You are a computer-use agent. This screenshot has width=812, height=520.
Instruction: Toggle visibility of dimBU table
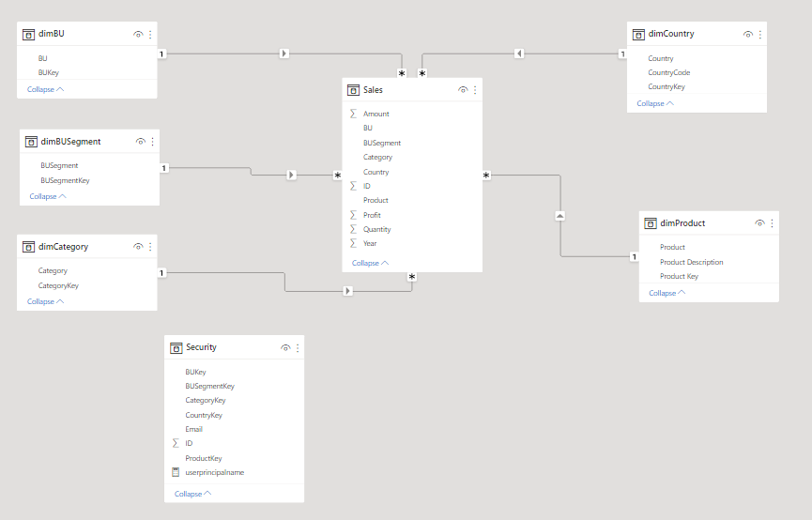tap(138, 34)
